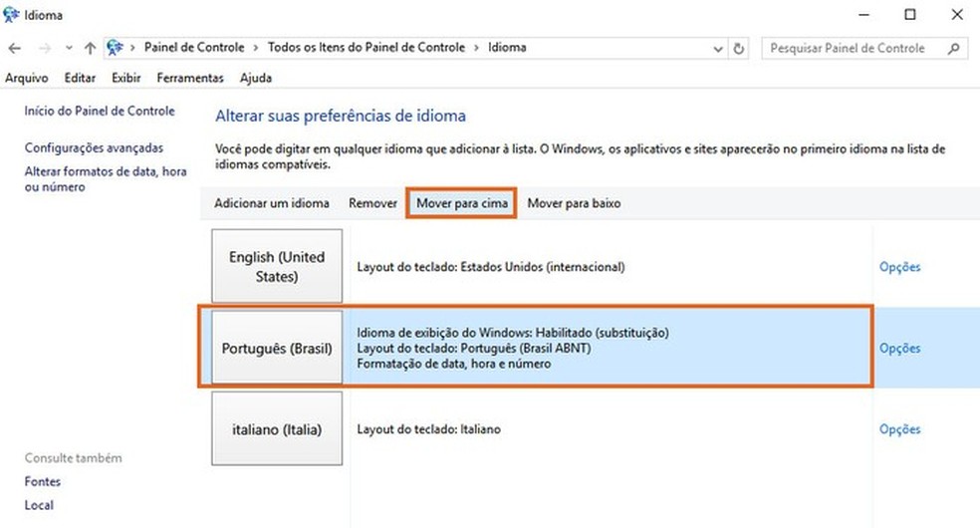Click Layout do teclado: Italiano text
Viewport: 980px width, 528px height.
coord(428,429)
